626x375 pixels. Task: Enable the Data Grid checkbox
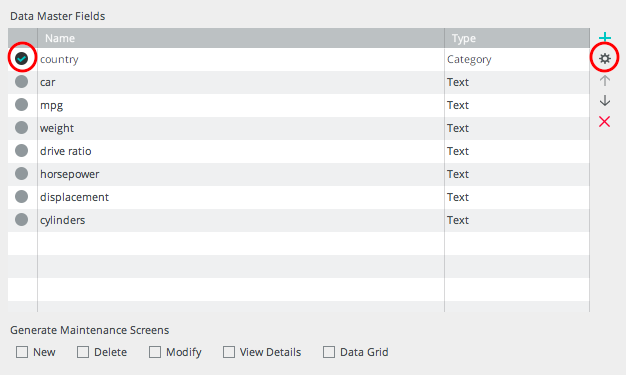point(329,352)
